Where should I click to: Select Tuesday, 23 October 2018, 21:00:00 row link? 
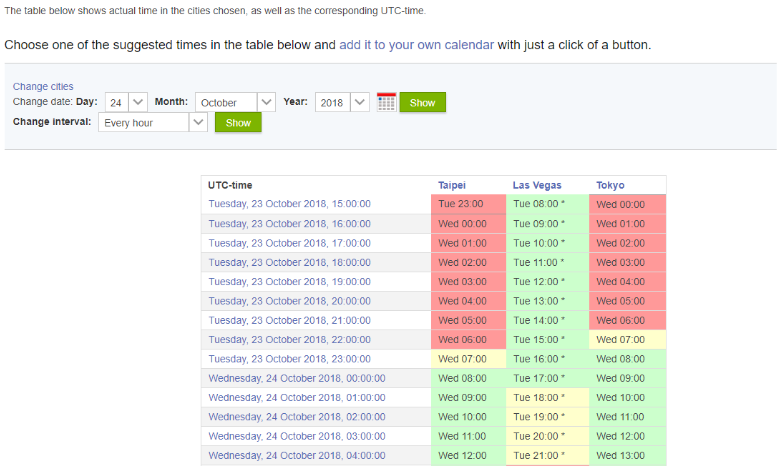coord(289,320)
